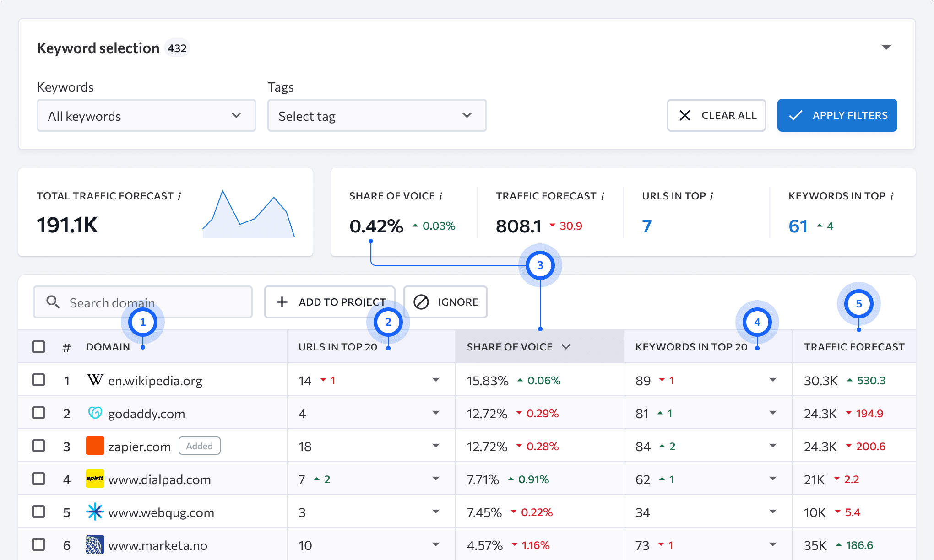The width and height of the screenshot is (934, 560).
Task: Click info icon beside Share of Voice
Action: tap(440, 196)
